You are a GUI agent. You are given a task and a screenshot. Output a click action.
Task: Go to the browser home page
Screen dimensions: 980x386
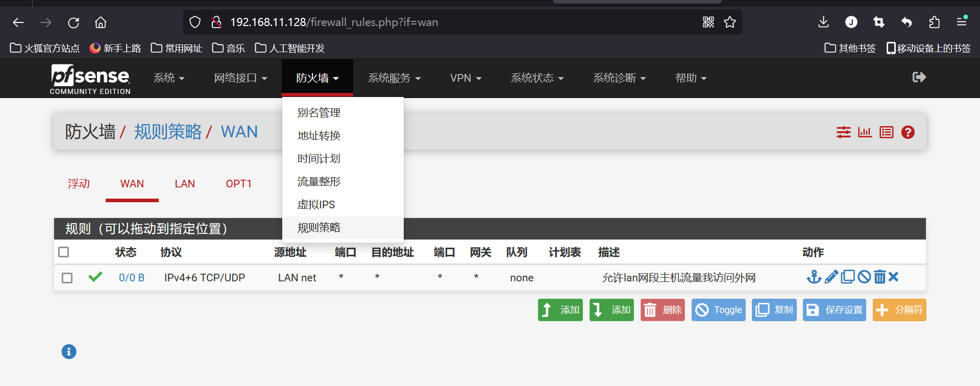click(101, 22)
